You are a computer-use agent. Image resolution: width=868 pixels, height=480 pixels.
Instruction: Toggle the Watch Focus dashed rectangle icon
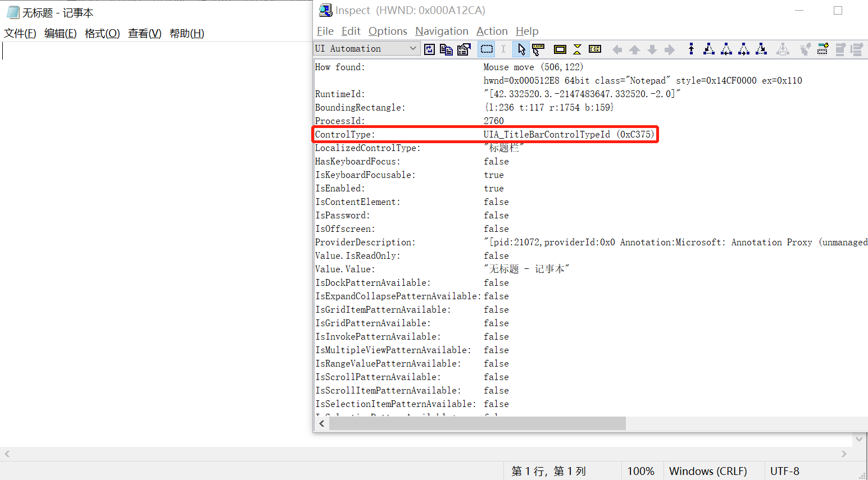[x=487, y=49]
